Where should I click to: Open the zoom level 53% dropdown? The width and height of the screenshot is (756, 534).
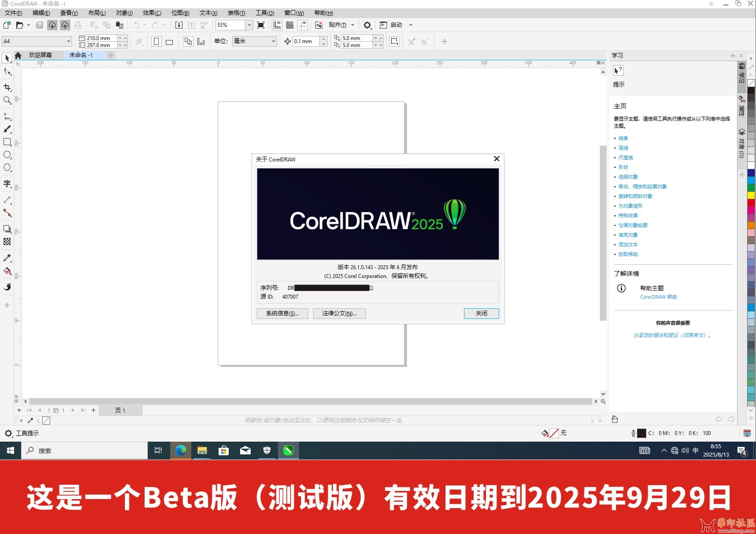(x=249, y=25)
